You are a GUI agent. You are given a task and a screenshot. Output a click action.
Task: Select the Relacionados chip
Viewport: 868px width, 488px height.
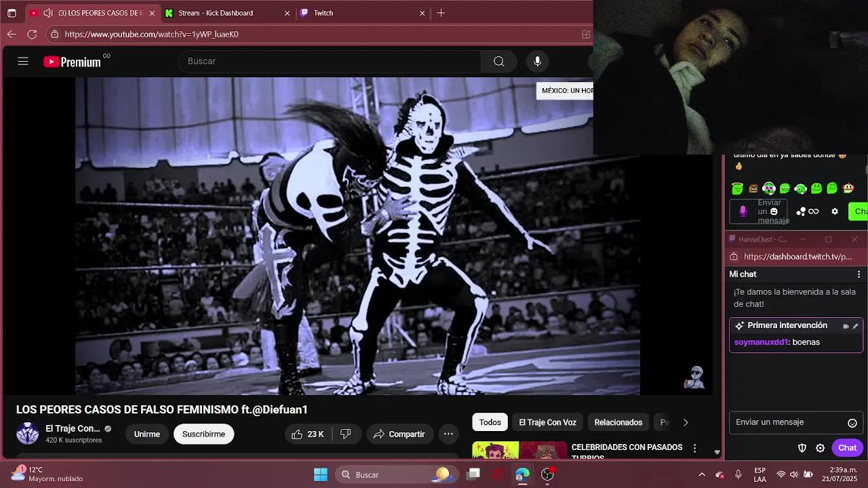tap(618, 422)
